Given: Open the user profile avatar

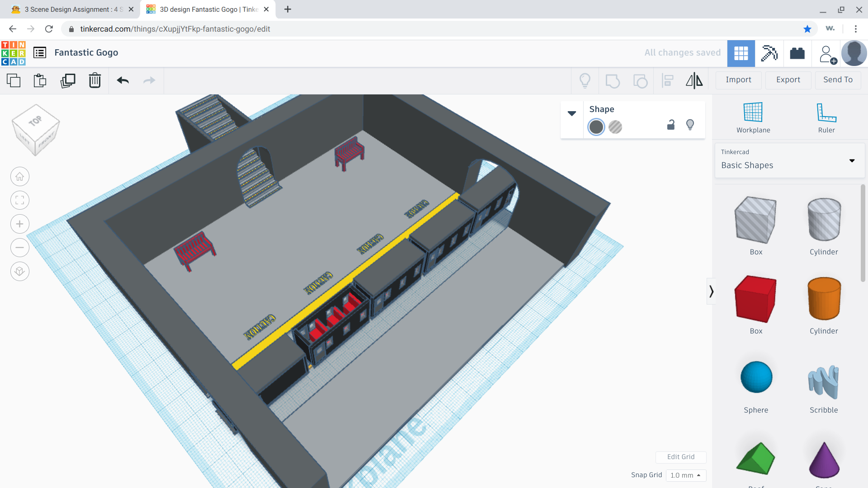Looking at the screenshot, I should [x=854, y=53].
